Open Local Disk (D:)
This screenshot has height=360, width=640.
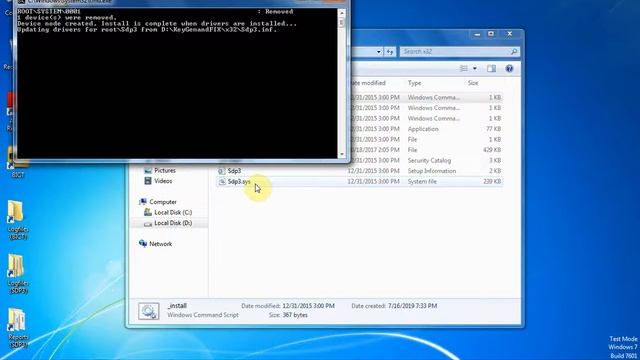tap(173, 223)
